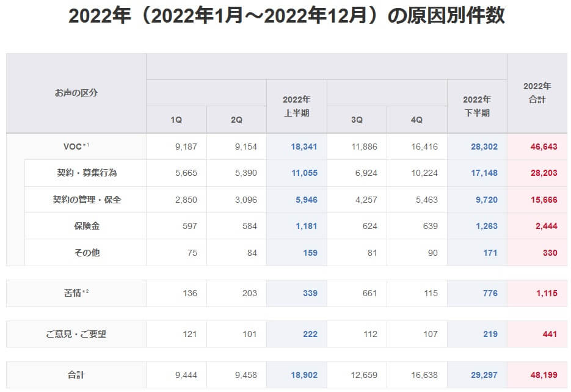Click 苦情 yearly total 1,115
571x392 pixels.
tap(547, 293)
